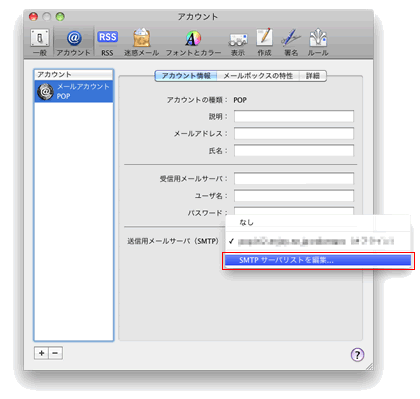
Task: Click the 氏名 full name field
Action: coord(294,150)
